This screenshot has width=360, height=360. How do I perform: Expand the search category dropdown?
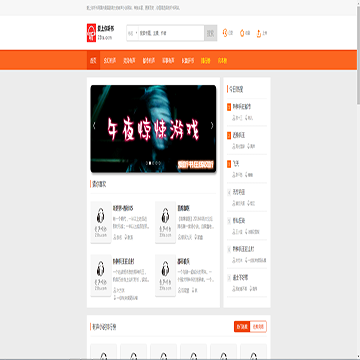pos(133,33)
